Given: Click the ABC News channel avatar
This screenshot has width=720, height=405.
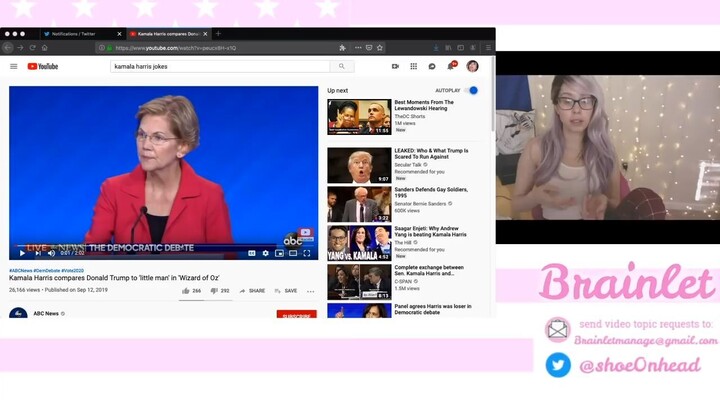Looking at the screenshot, I should point(18,313).
